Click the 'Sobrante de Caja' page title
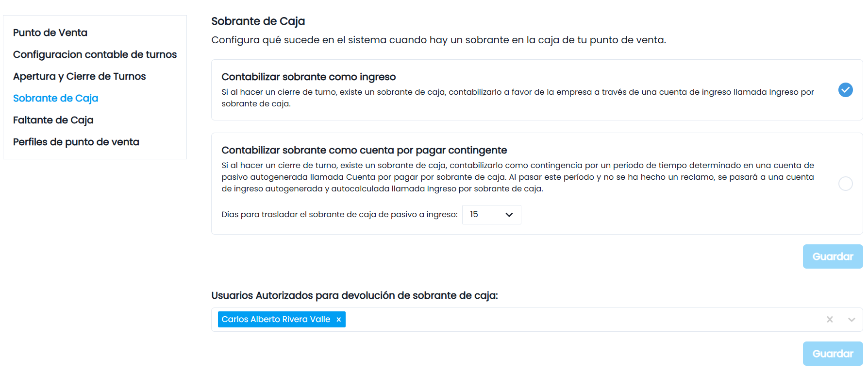This screenshot has height=375, width=868. click(258, 21)
